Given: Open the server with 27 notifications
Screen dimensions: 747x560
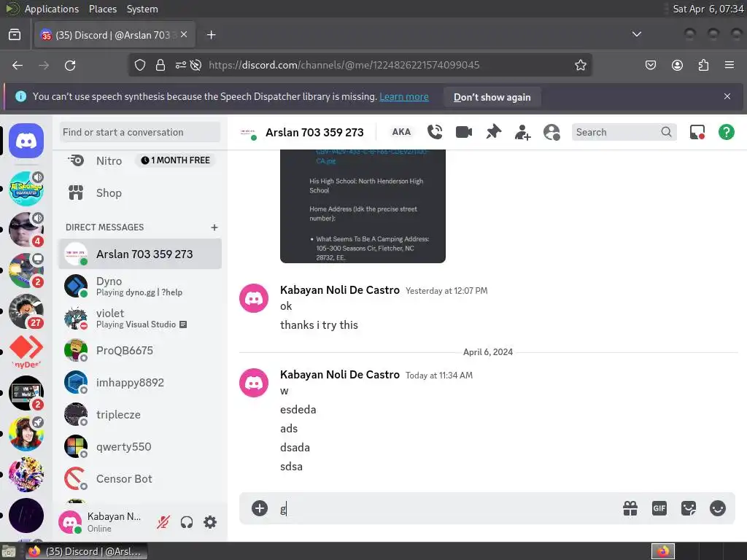Looking at the screenshot, I should click(x=26, y=311).
